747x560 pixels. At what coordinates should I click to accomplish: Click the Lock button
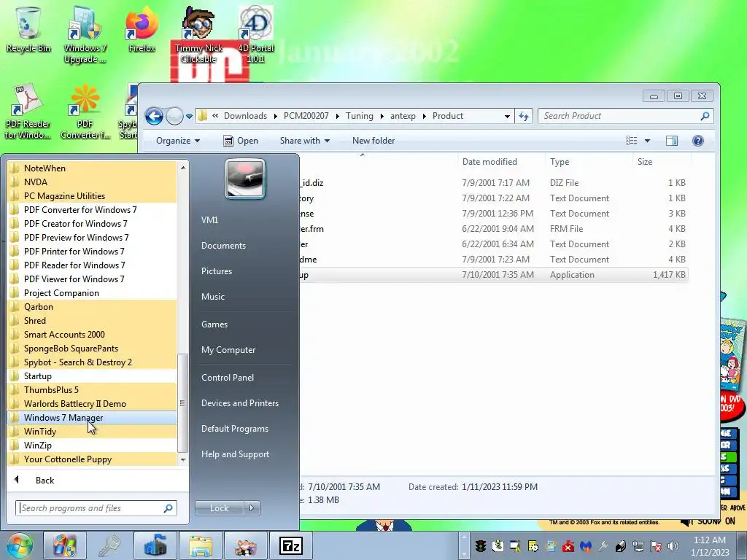[x=219, y=508]
